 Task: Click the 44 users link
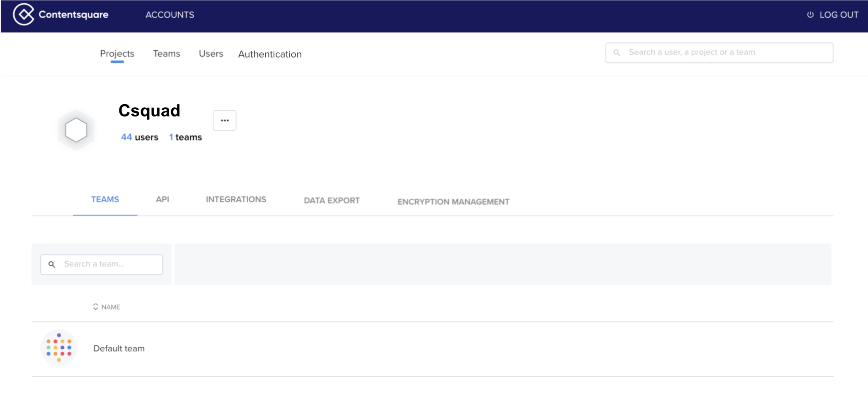tap(140, 137)
